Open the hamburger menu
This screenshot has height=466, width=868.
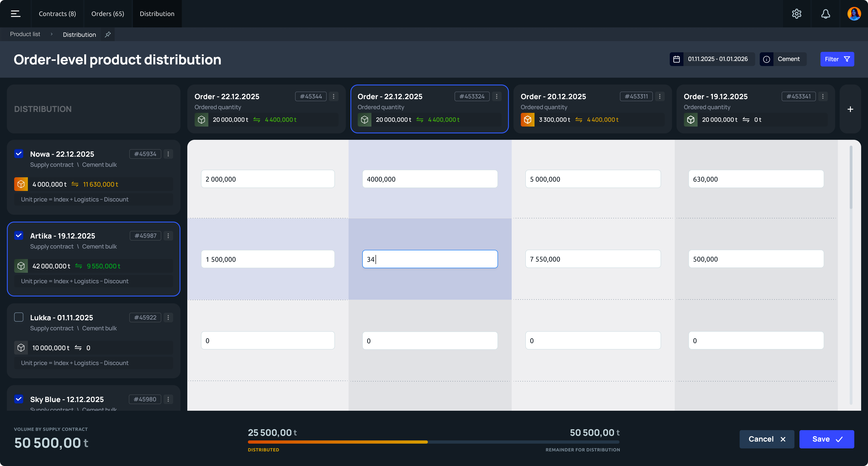tap(16, 13)
